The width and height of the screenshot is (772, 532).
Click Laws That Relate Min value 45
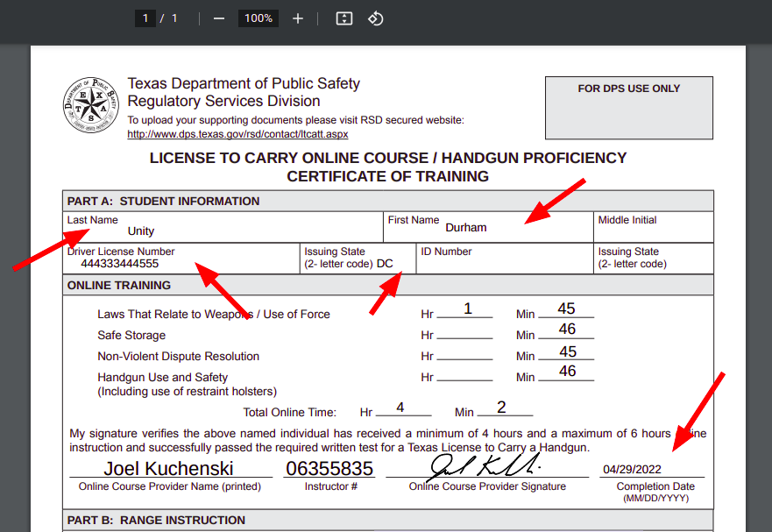566,309
